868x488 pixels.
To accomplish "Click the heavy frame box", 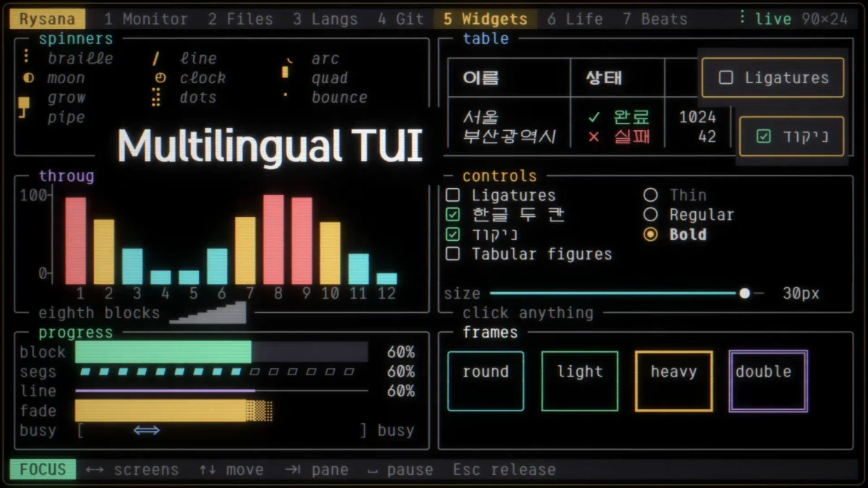I will tap(673, 381).
